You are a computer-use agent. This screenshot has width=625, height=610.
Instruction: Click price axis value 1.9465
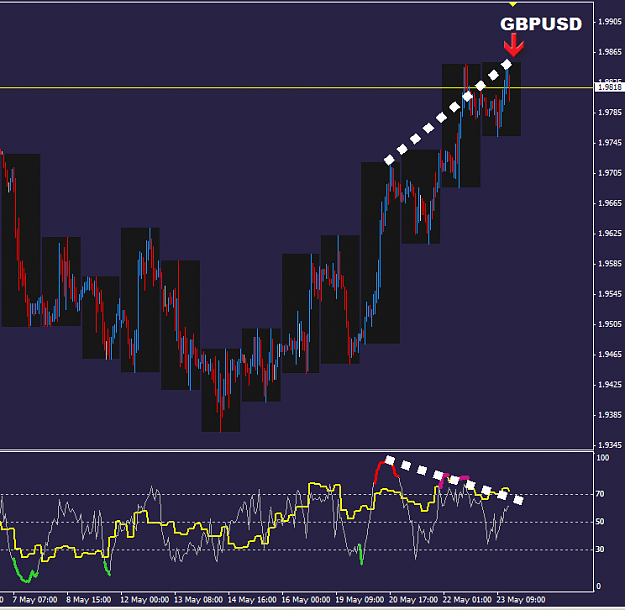610,354
